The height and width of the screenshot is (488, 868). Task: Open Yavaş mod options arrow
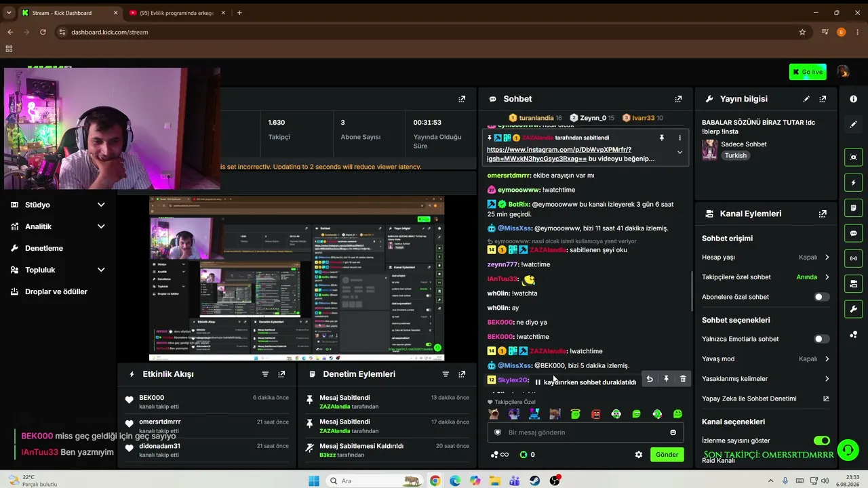tap(827, 359)
